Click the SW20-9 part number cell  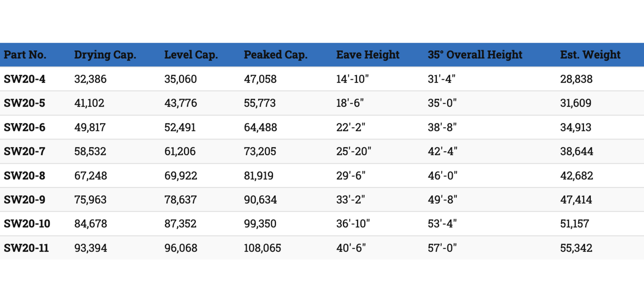coord(24,200)
